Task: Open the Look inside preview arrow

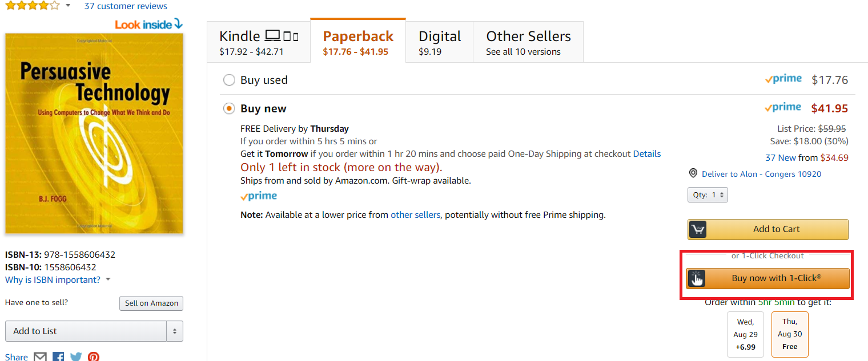Action: pyautogui.click(x=178, y=23)
